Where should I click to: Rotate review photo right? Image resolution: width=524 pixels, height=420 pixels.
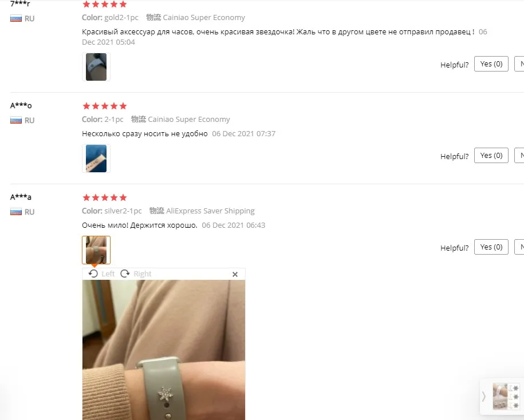(125, 274)
